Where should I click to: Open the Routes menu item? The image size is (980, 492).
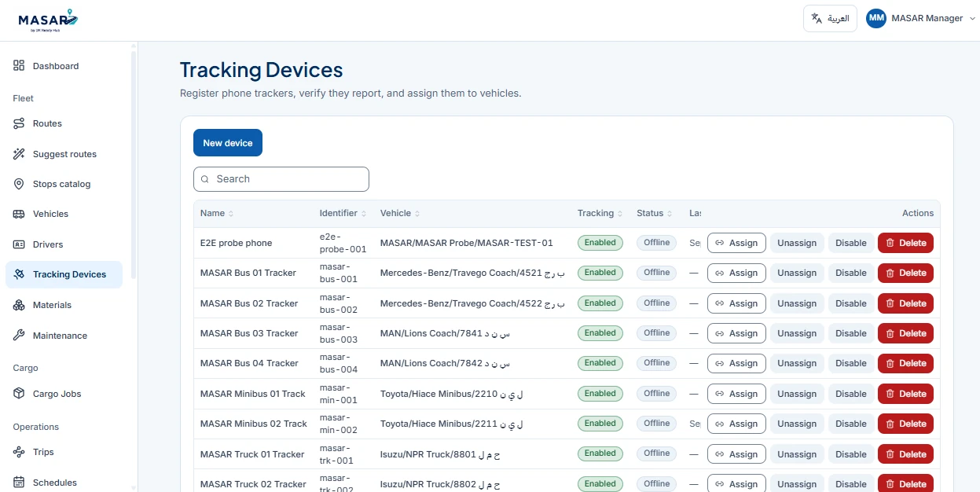(x=64, y=123)
